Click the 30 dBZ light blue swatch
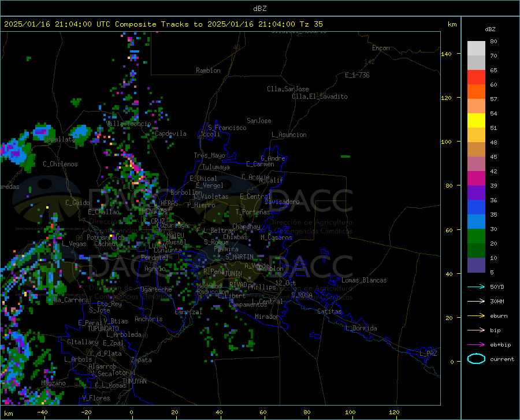 pos(476,222)
